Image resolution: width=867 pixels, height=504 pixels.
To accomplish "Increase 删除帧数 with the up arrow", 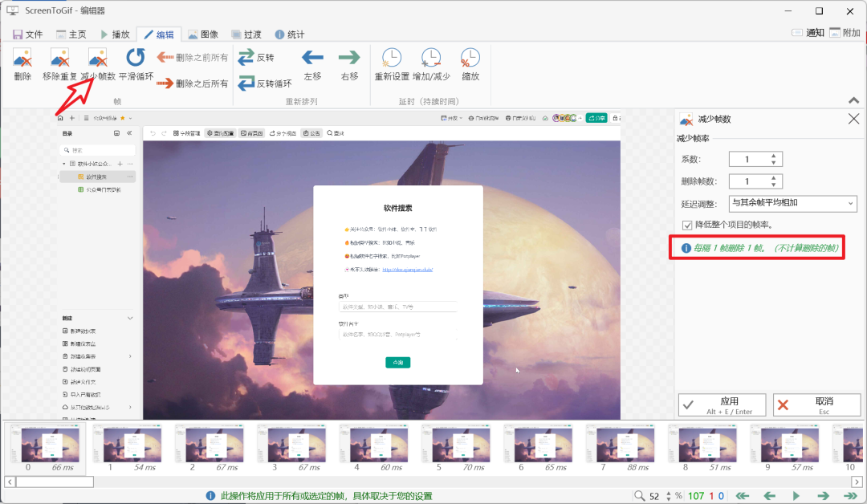I will pyautogui.click(x=774, y=178).
